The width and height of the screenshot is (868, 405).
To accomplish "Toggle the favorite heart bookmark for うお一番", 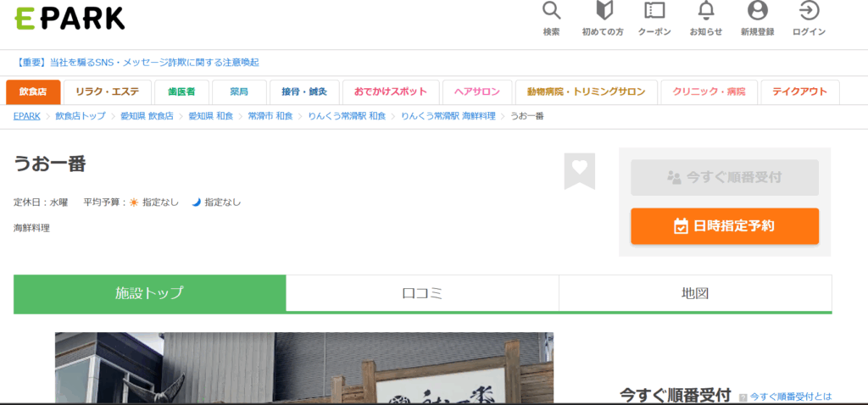I will tap(580, 169).
